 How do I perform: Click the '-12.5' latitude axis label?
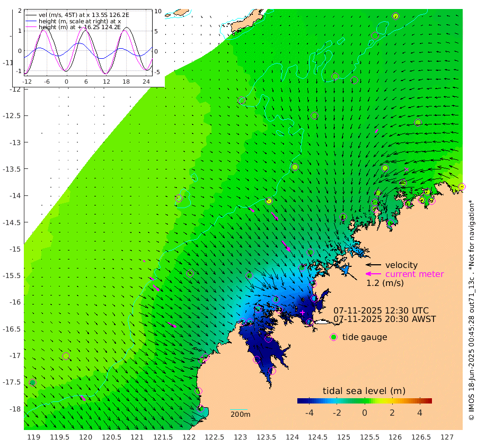click(12, 116)
